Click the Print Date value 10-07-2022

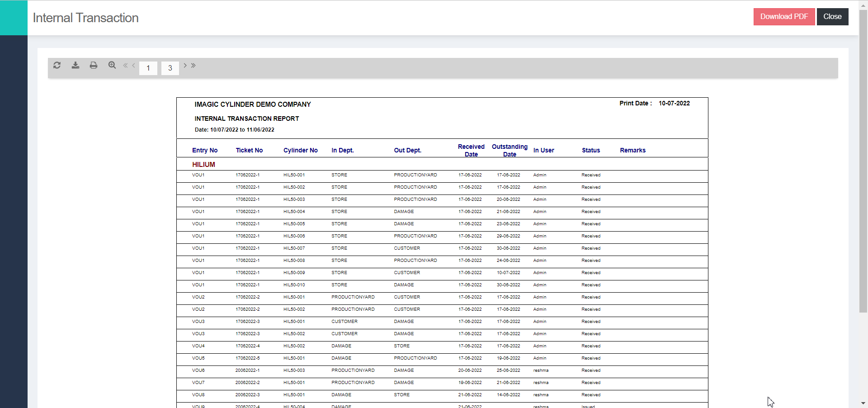[674, 103]
